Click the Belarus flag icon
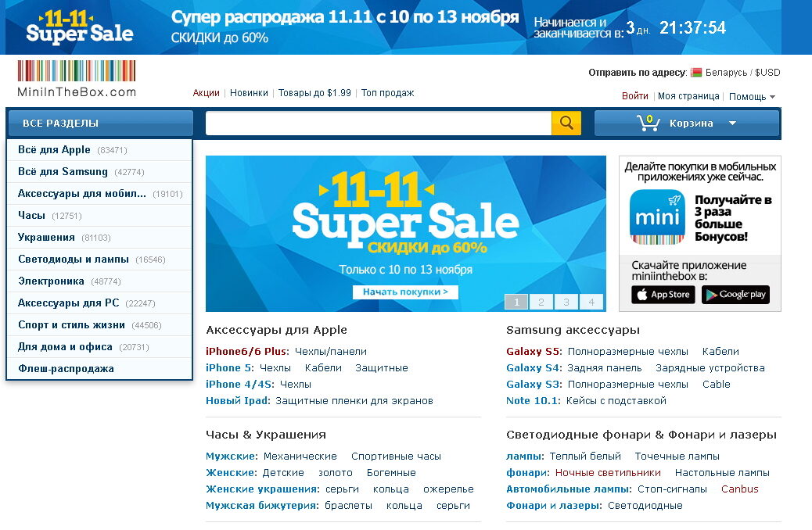Image resolution: width=812 pixels, height=530 pixels. [696, 73]
